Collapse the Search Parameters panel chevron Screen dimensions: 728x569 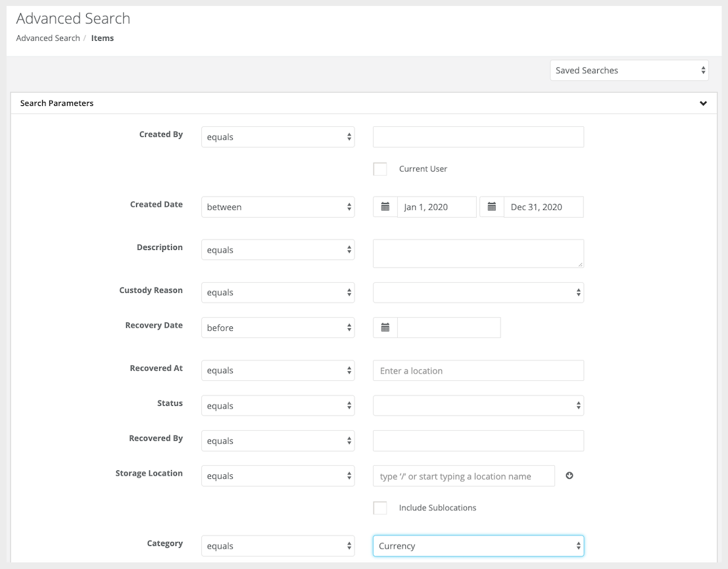click(703, 103)
